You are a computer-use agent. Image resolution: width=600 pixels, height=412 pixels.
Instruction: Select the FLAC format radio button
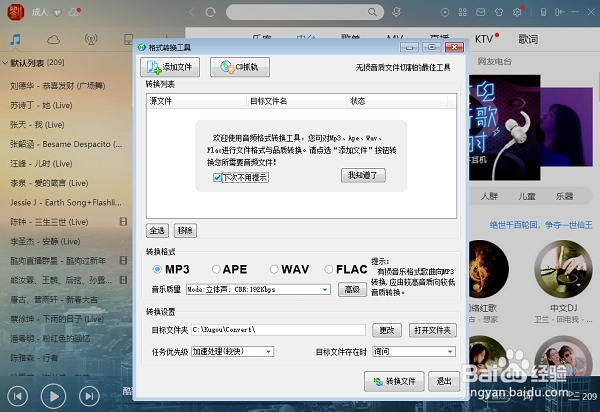(329, 269)
